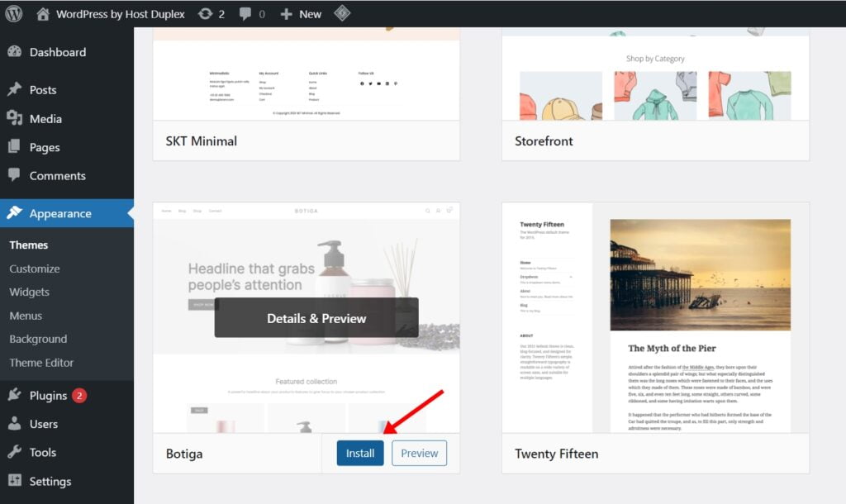Switch to the Theme Editor section
Screen dimensions: 846x504
41,363
